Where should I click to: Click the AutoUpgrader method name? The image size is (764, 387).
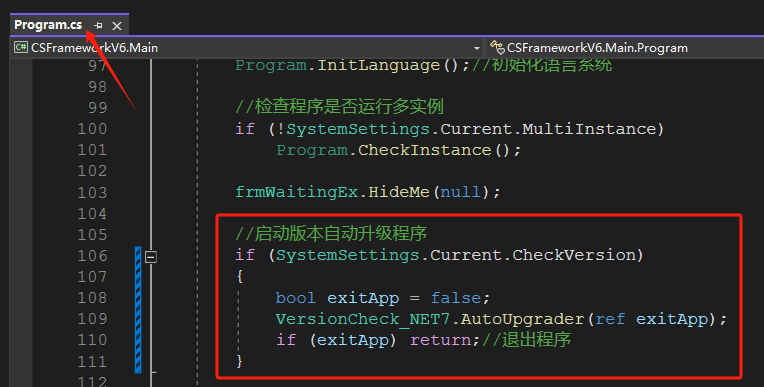point(522,319)
